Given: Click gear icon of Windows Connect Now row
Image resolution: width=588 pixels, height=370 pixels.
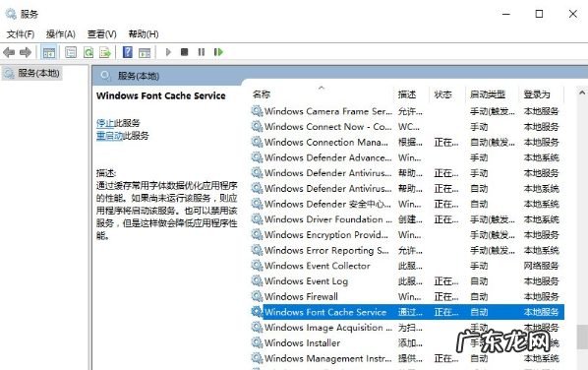Looking at the screenshot, I should (x=257, y=127).
